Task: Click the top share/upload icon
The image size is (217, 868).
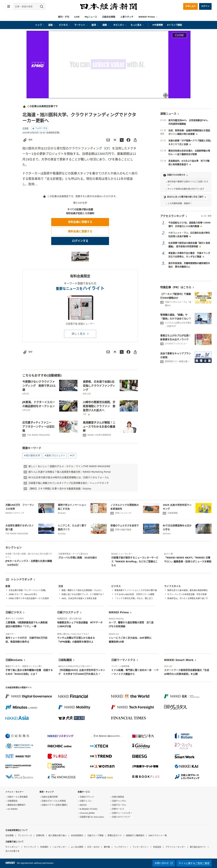Action: pyautogui.click(x=135, y=140)
